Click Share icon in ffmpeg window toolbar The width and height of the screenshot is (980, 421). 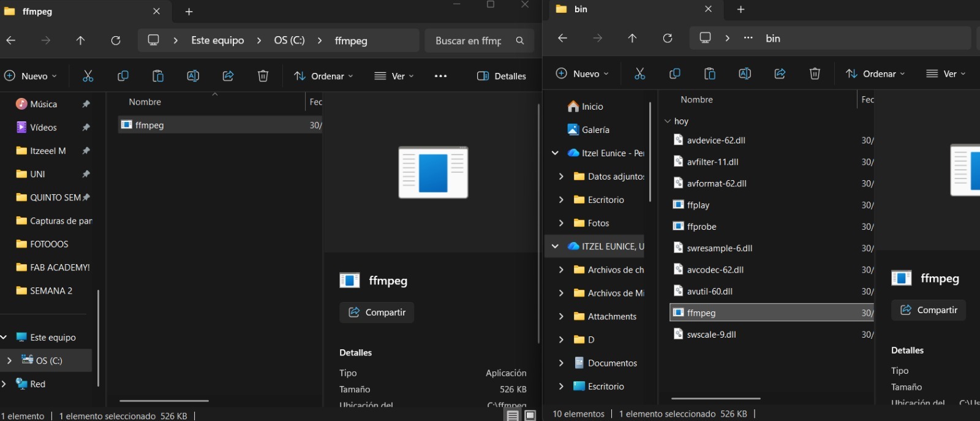click(228, 76)
